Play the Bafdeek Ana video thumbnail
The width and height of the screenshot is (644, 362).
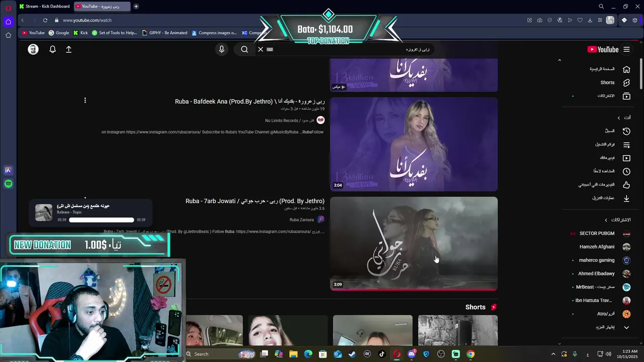(x=414, y=144)
